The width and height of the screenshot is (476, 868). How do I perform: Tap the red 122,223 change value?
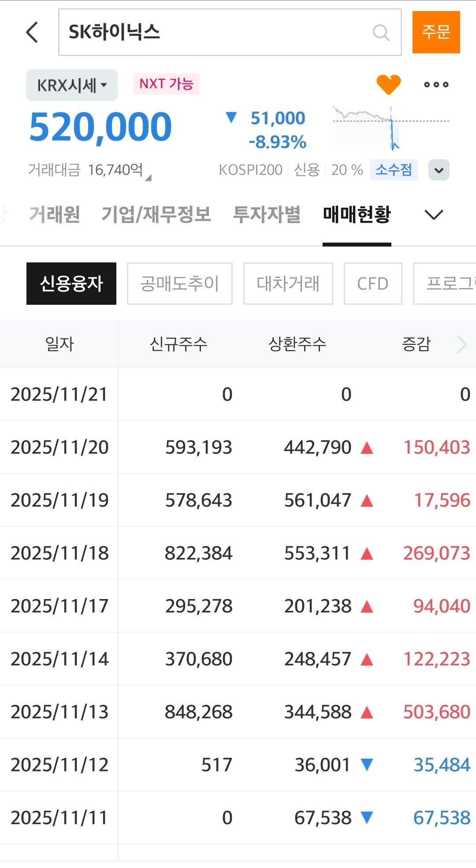(437, 659)
